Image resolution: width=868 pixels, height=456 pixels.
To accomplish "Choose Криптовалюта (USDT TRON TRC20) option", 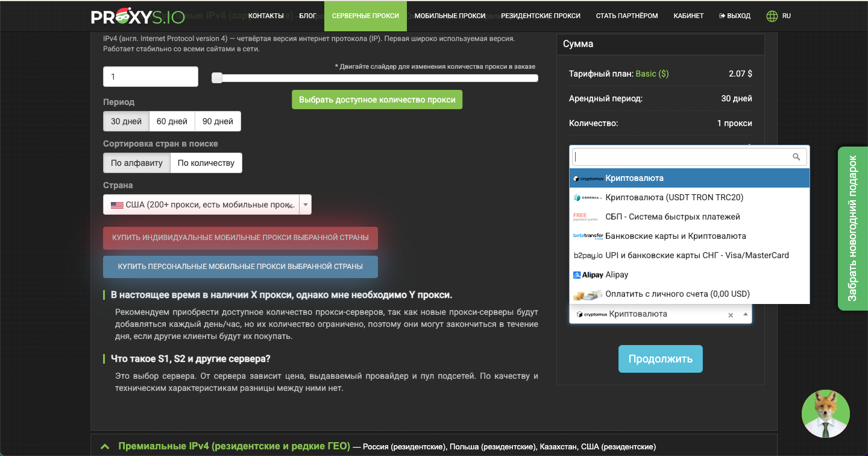I will click(690, 198).
